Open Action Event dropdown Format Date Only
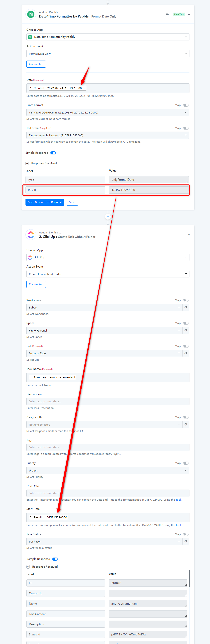 point(108,54)
